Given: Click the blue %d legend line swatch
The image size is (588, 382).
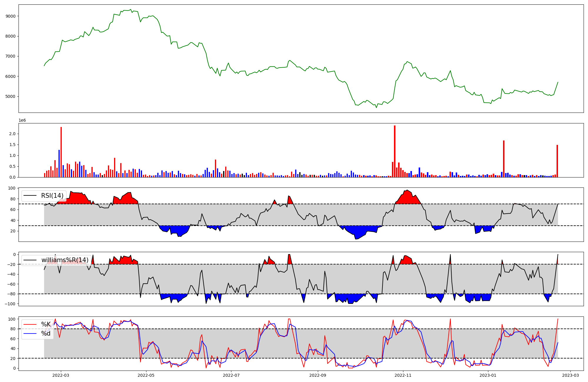Looking at the screenshot, I should pyautogui.click(x=30, y=334).
